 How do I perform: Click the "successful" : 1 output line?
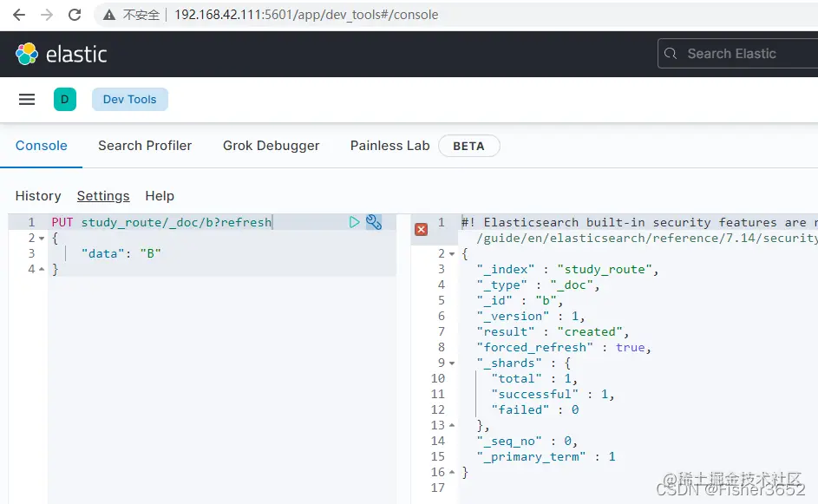click(x=553, y=395)
